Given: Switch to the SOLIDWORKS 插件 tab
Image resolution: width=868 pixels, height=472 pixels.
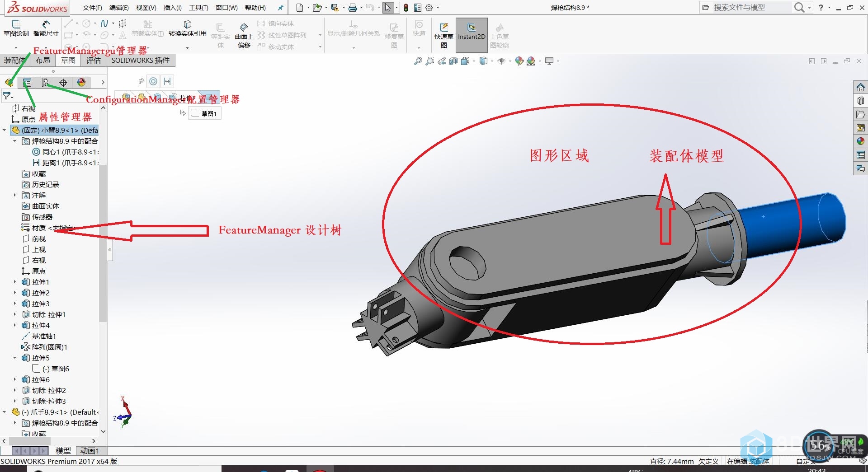Looking at the screenshot, I should pos(141,61).
